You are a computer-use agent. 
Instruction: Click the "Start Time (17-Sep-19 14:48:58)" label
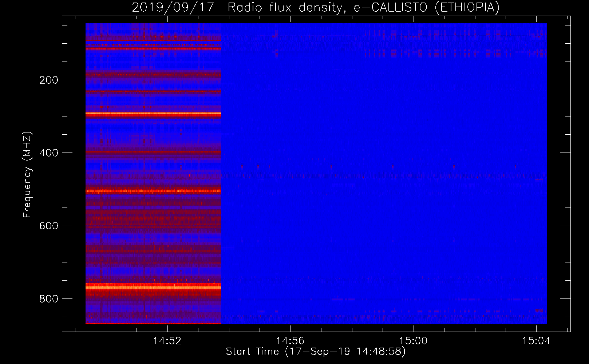click(x=316, y=352)
